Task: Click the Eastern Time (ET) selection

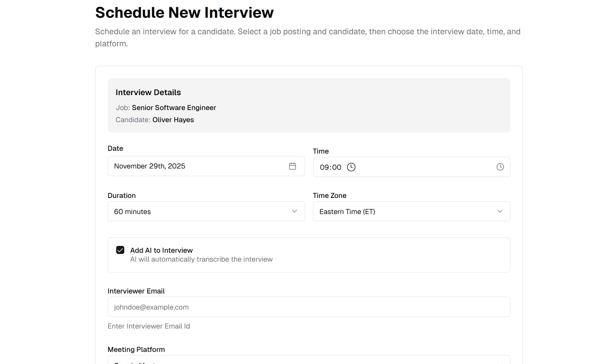Action: [347, 211]
